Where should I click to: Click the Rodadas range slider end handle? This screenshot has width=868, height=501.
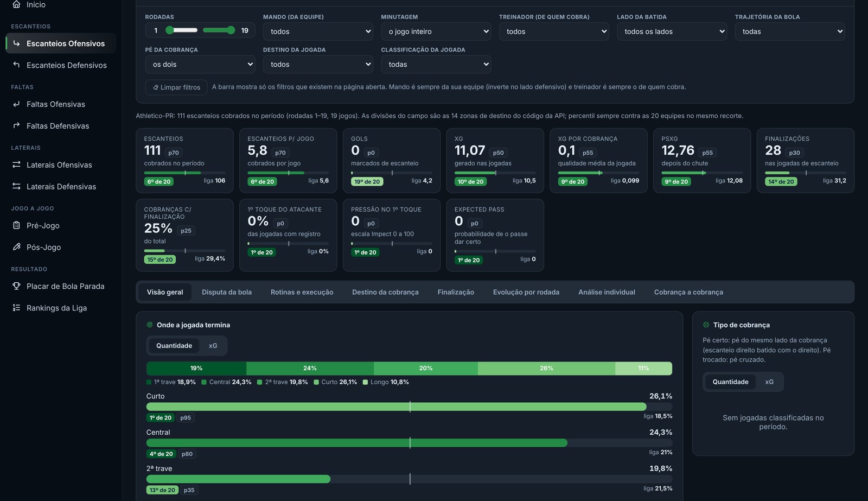[x=231, y=30]
